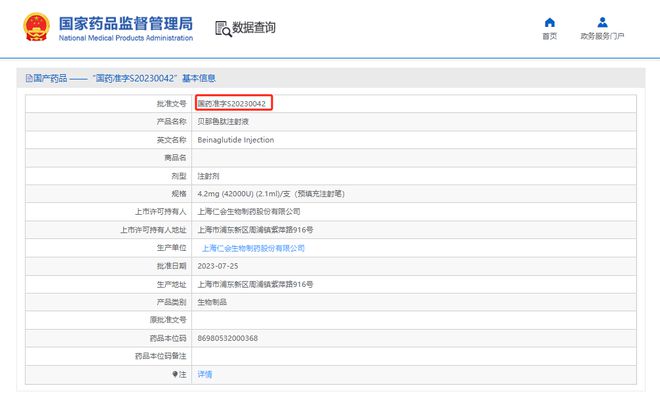Click the 商品名 row label
Image resolution: width=660 pixels, height=394 pixels.
[x=175, y=158]
